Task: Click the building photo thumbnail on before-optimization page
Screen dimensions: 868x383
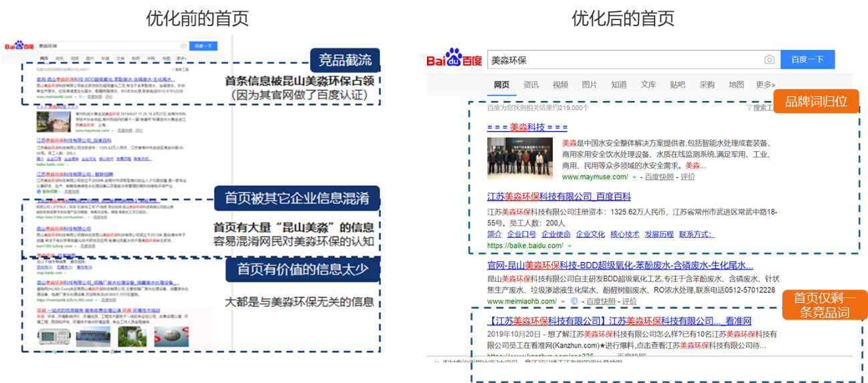Action: coord(54,122)
